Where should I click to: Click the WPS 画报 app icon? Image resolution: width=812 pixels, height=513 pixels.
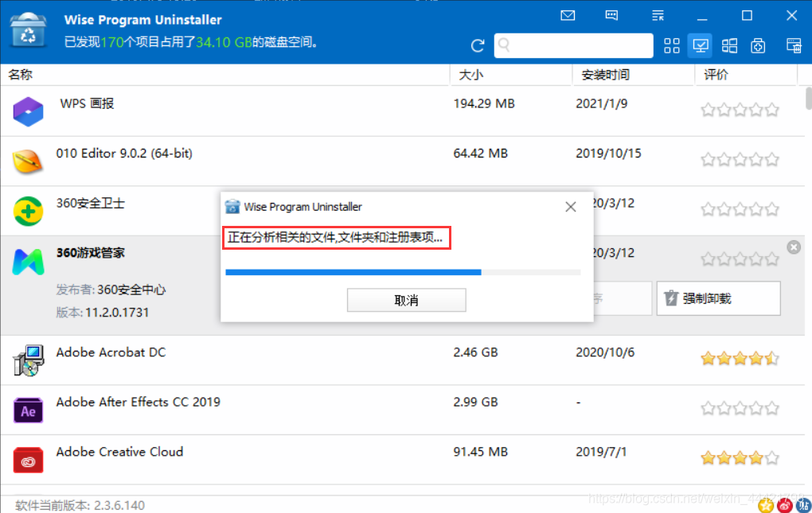pyautogui.click(x=28, y=111)
